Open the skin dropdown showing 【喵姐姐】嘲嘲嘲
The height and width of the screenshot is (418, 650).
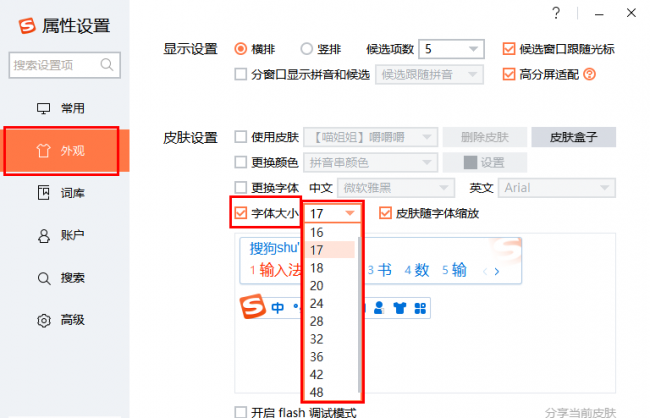pos(371,137)
